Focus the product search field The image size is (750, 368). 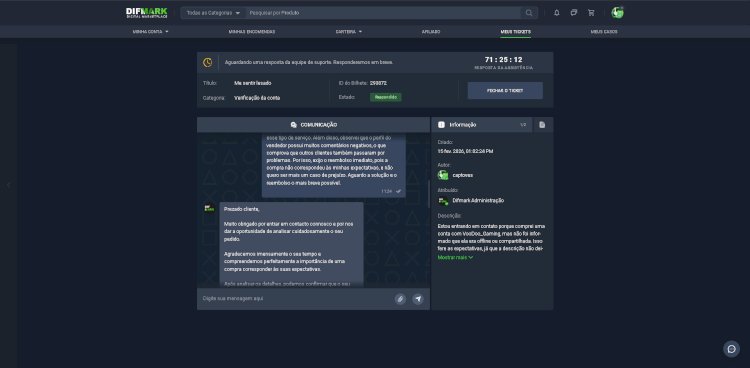(383, 13)
